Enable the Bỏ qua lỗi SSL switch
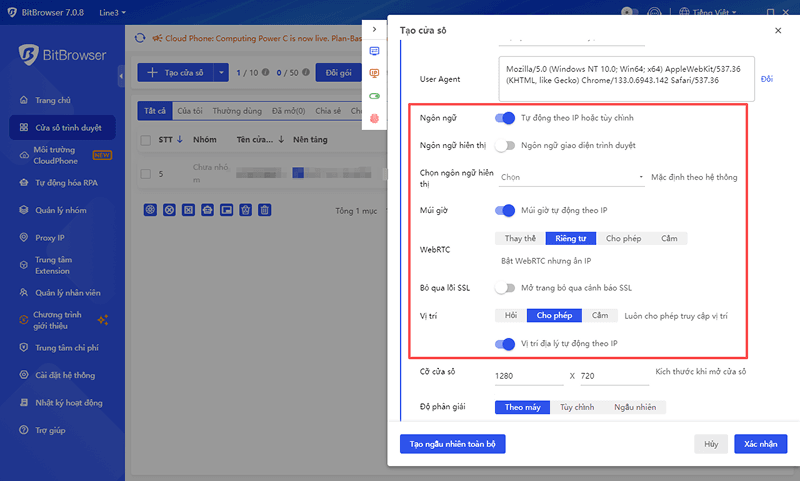Image resolution: width=800 pixels, height=481 pixels. pyautogui.click(x=505, y=288)
